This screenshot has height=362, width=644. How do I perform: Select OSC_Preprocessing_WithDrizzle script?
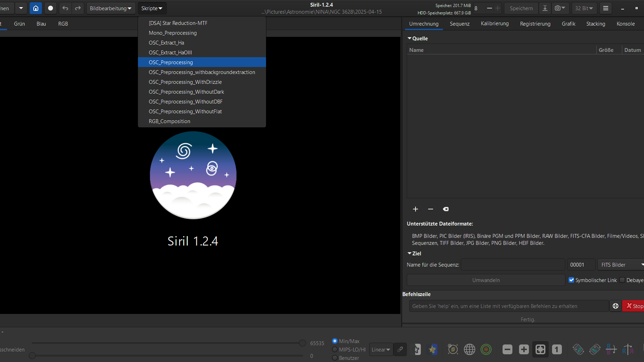coord(202,82)
